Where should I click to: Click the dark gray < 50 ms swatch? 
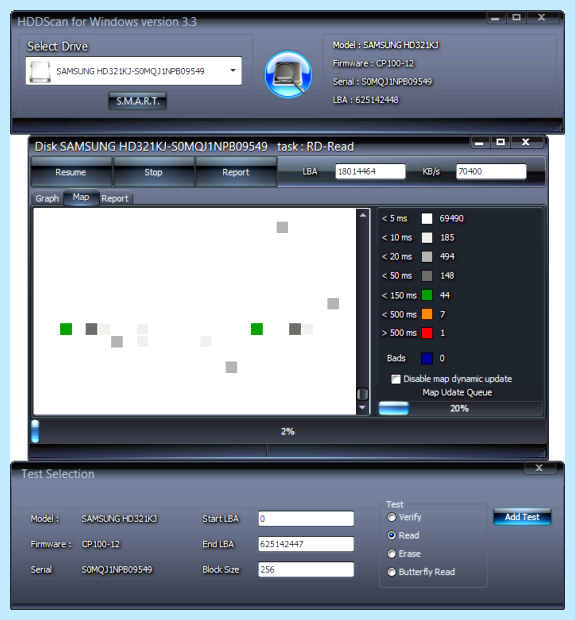point(427,276)
